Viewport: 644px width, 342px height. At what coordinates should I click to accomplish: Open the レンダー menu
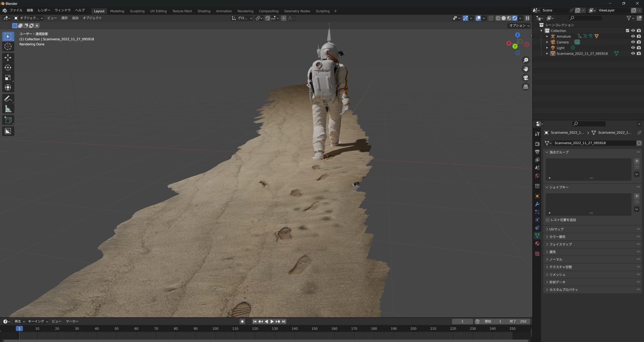(44, 10)
